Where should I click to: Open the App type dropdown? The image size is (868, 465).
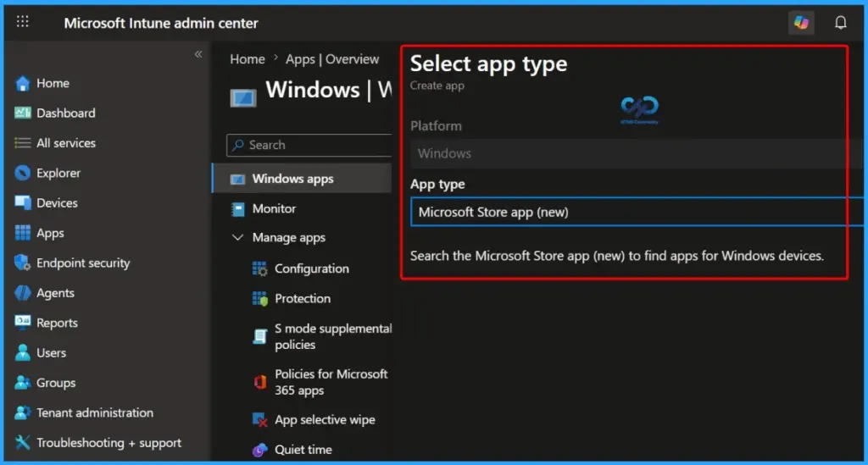pos(637,213)
